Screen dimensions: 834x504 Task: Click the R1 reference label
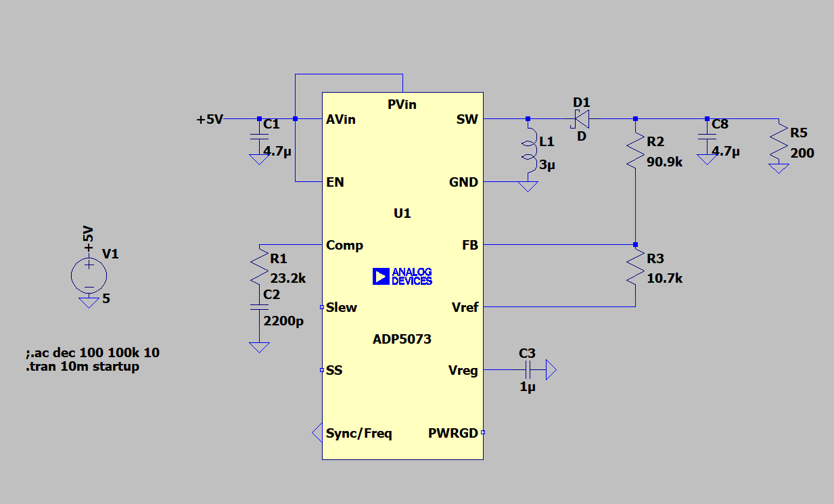(278, 258)
